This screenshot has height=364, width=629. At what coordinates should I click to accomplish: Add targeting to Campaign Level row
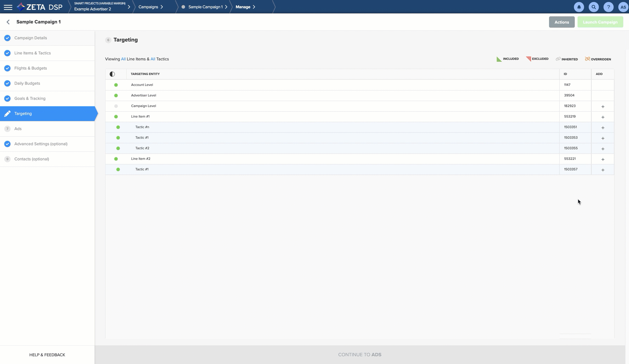click(x=603, y=106)
